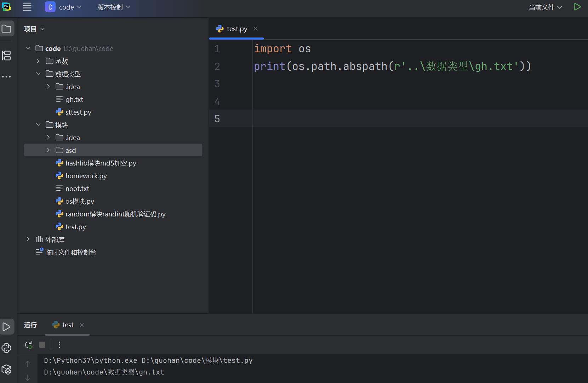Screen dimensions: 588x383
Task: Open the code project dropdown
Action: click(64, 7)
